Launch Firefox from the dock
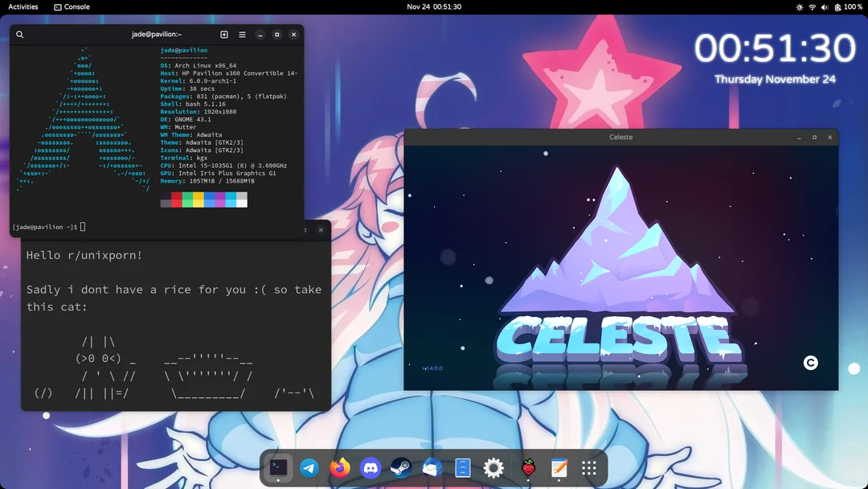 click(340, 467)
